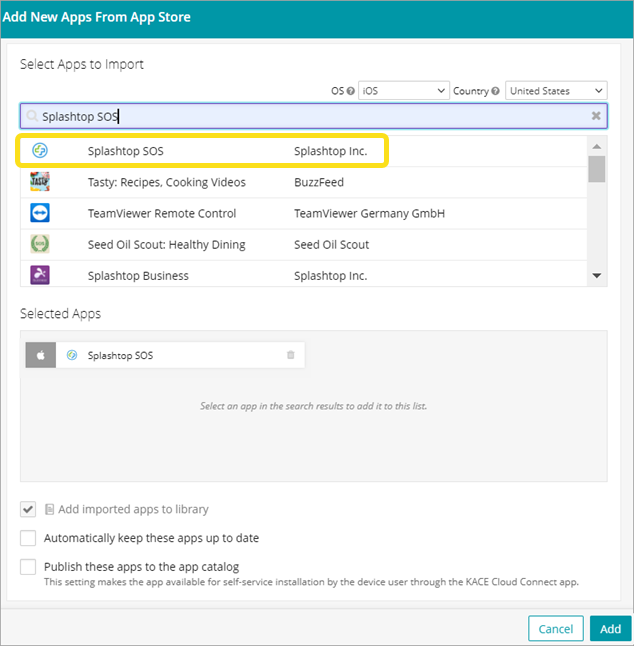Open the OS dropdown showing iOS
Image resolution: width=634 pixels, height=646 pixels.
pos(404,91)
